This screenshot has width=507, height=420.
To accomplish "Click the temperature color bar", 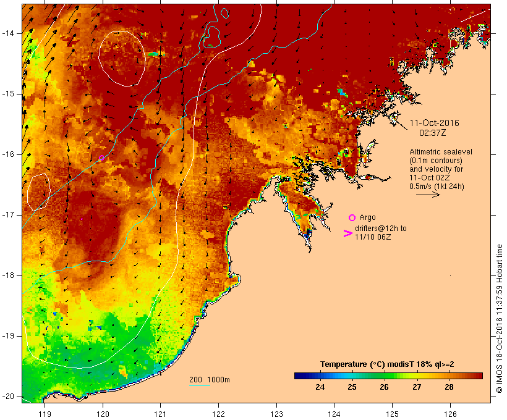I will [x=388, y=376].
